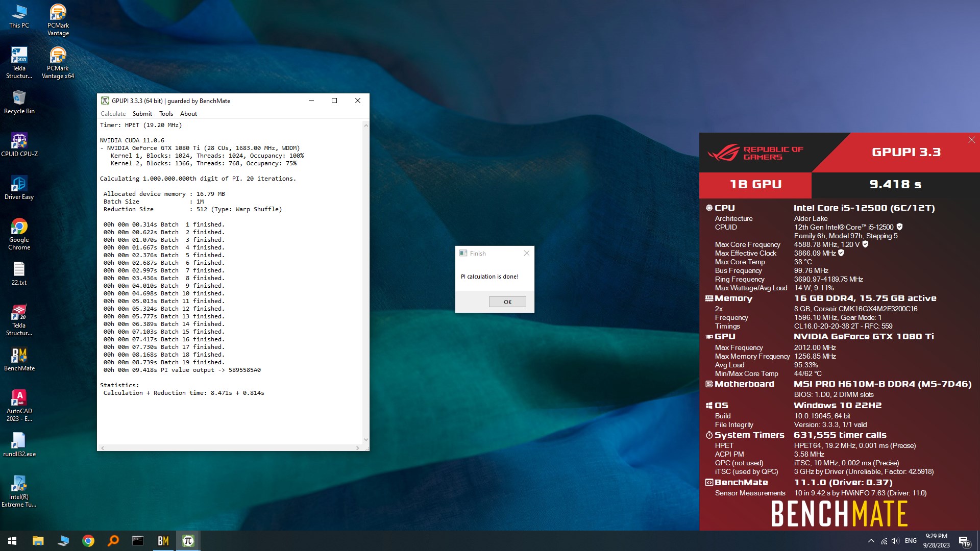The width and height of the screenshot is (980, 551).
Task: Click the Calculation + Reduction time line
Action: 184,393
